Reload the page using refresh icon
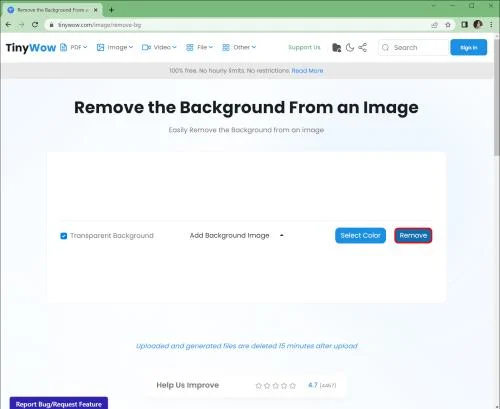The height and width of the screenshot is (409, 500). coord(35,25)
